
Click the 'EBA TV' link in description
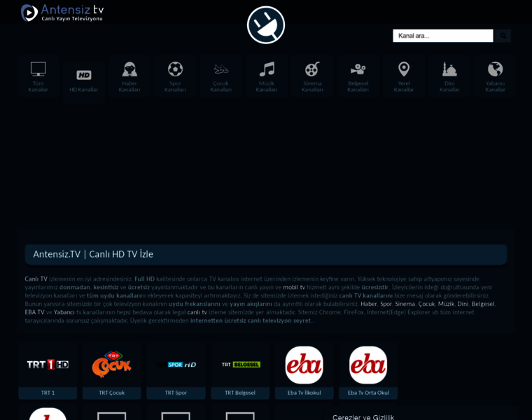(34, 312)
